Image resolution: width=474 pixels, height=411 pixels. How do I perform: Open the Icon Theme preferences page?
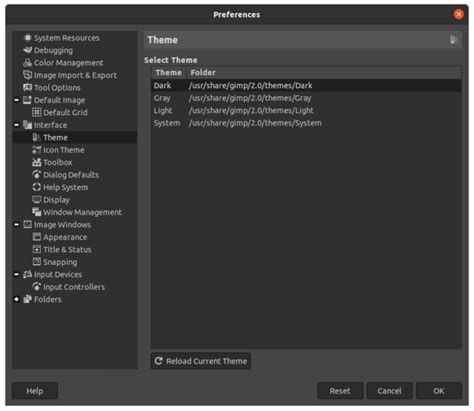tap(63, 150)
